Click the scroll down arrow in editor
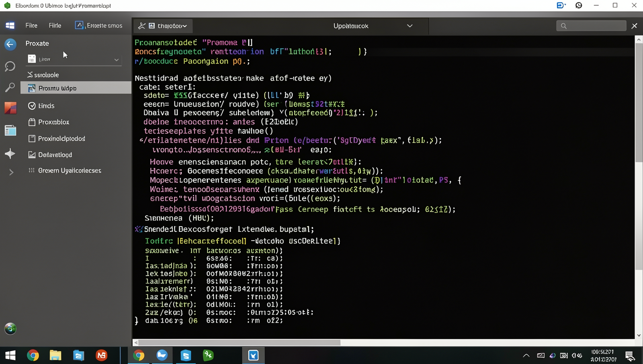643x364 pixels. point(639,335)
